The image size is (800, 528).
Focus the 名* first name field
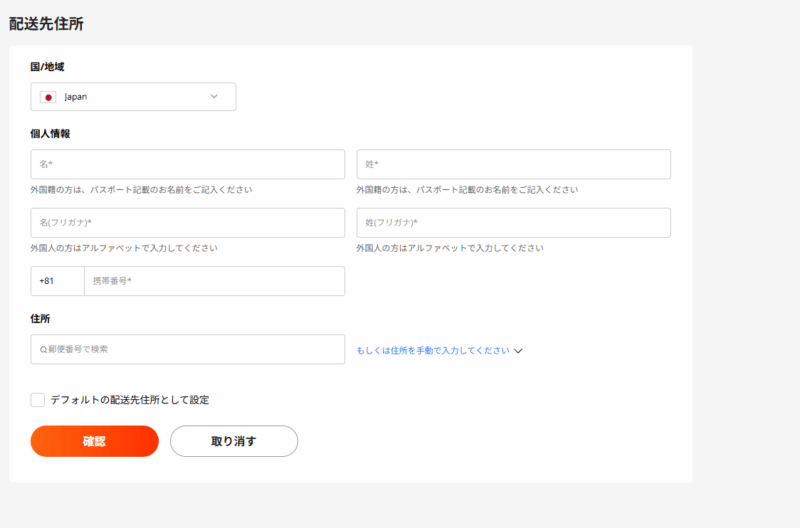[x=187, y=164]
